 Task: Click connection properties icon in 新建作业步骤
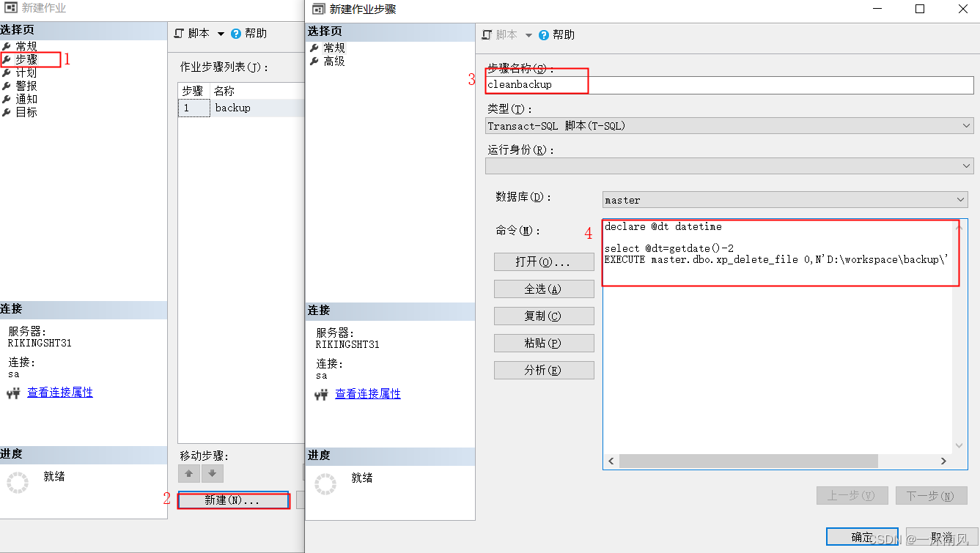[321, 395]
